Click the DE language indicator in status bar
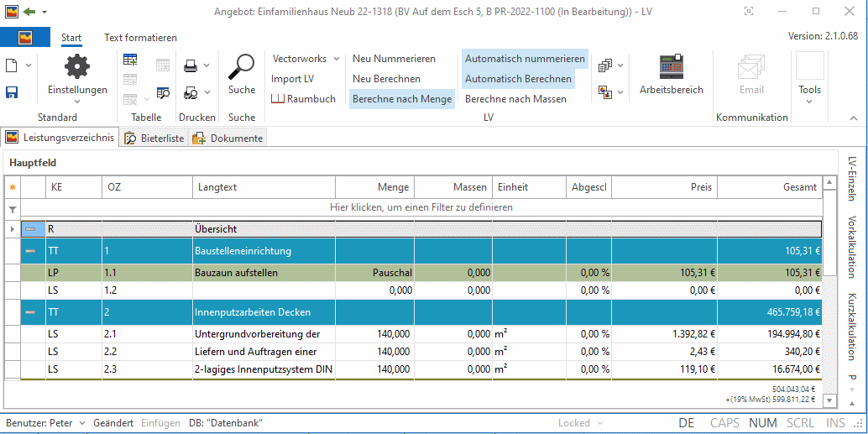 pyautogui.click(x=687, y=423)
